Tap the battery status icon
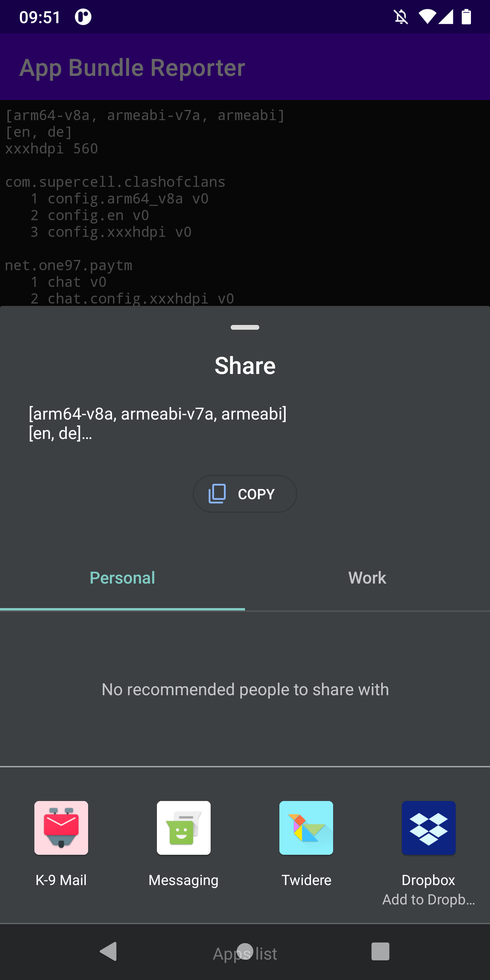 tap(466, 17)
